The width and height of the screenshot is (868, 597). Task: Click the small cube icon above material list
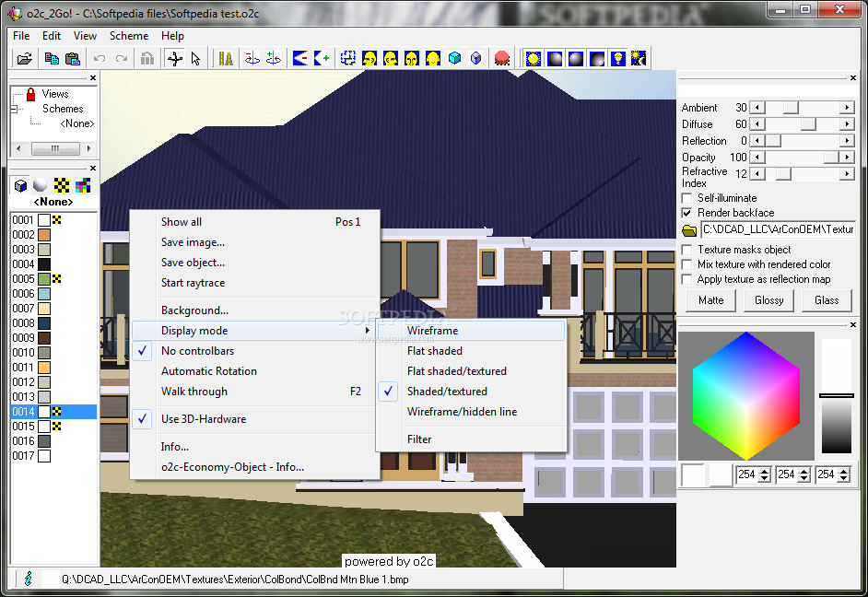click(20, 185)
